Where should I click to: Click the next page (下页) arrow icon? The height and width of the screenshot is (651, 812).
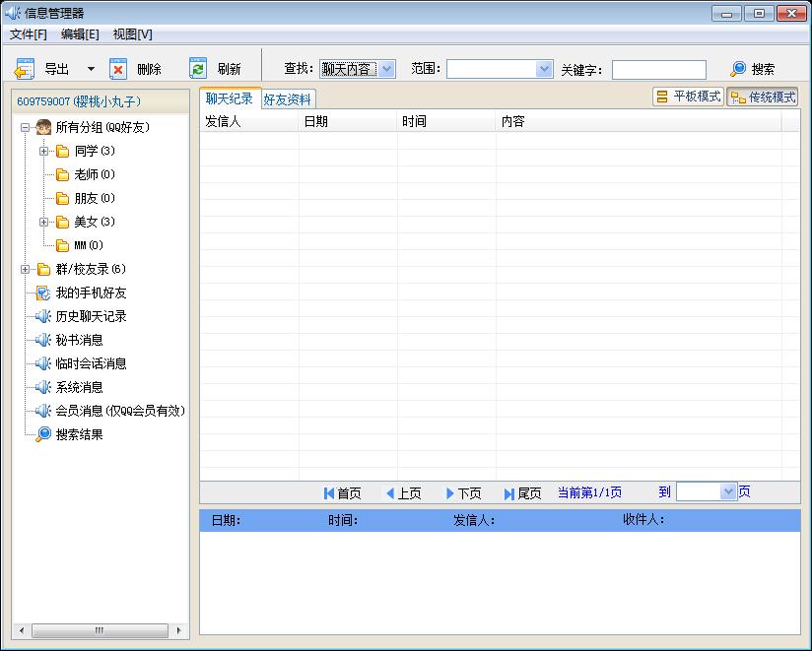tap(449, 493)
